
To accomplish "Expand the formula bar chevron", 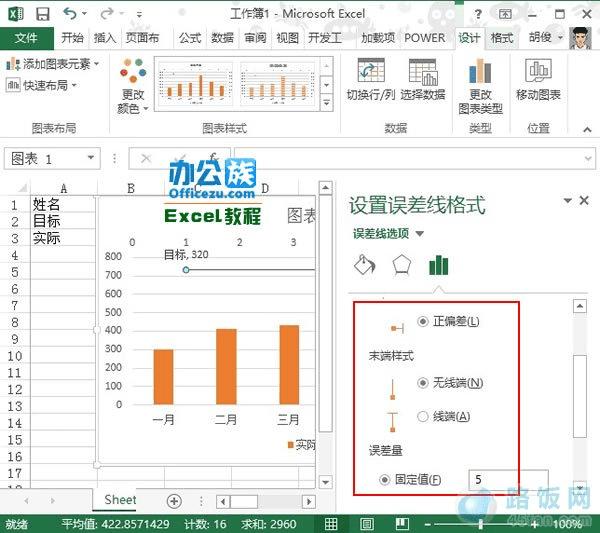I will 588,158.
